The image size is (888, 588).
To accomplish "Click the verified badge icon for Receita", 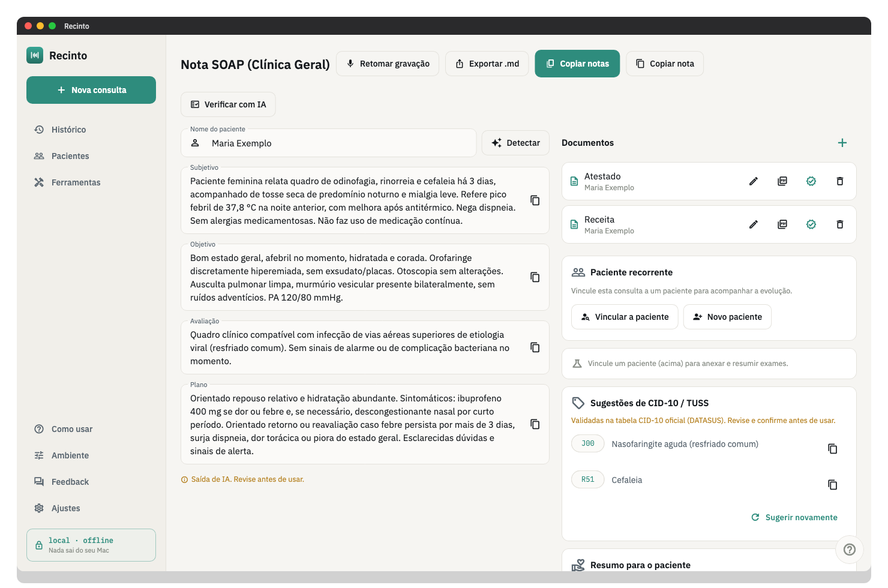I will click(x=811, y=224).
